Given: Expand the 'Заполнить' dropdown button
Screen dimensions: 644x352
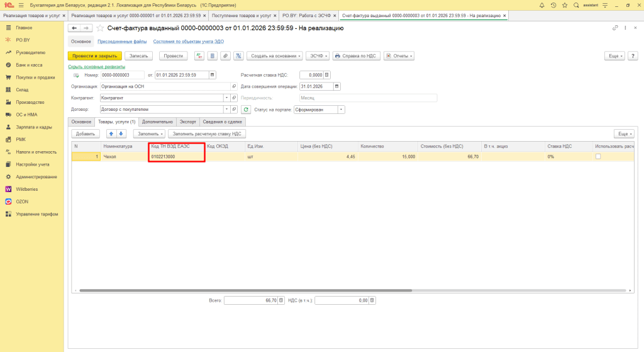Looking at the screenshot, I should tap(150, 133).
